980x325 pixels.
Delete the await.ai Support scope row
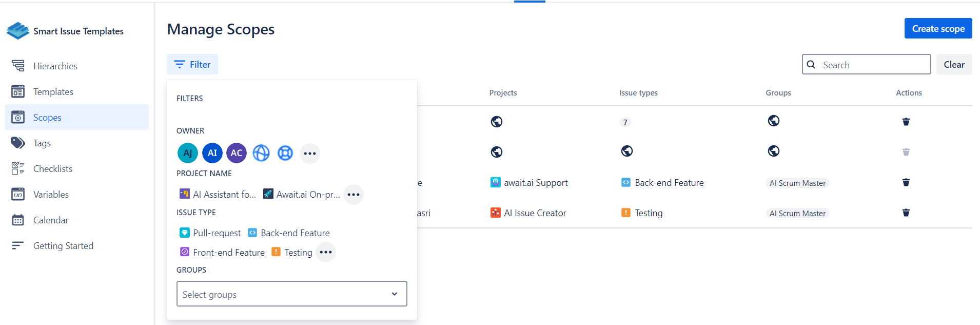click(x=906, y=182)
